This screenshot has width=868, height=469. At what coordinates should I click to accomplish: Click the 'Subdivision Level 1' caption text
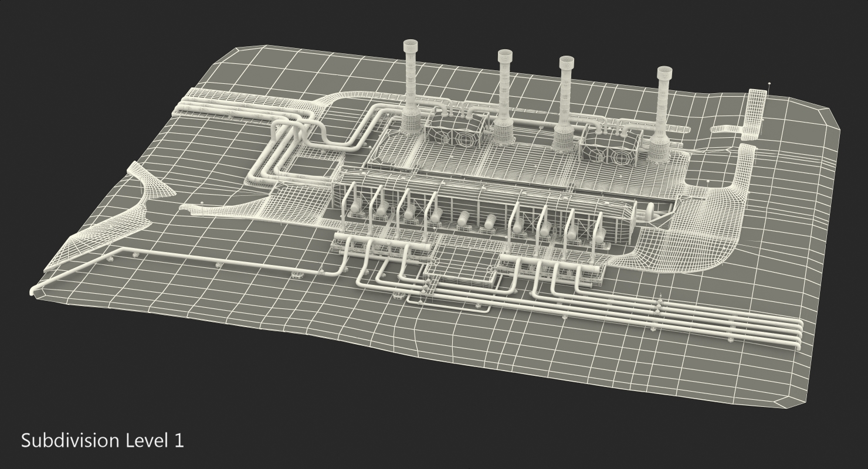point(103,440)
